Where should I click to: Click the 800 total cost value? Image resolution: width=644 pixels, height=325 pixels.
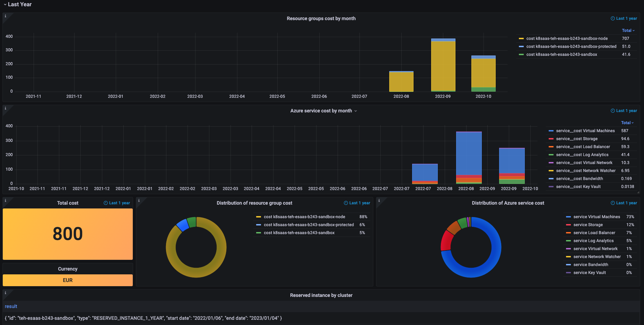pyautogui.click(x=68, y=234)
